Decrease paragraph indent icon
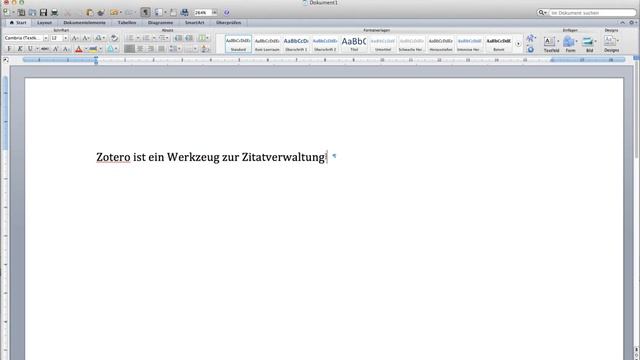This screenshot has width=640, height=360. (178, 38)
